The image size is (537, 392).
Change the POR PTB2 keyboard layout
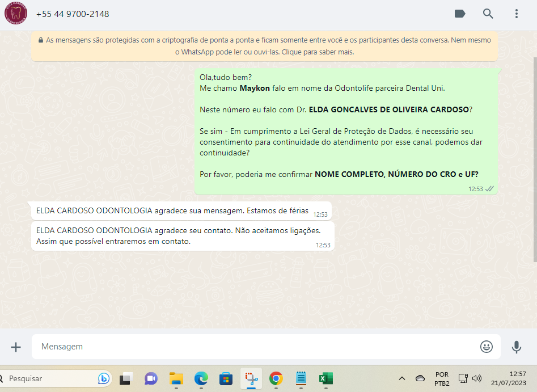(442, 378)
